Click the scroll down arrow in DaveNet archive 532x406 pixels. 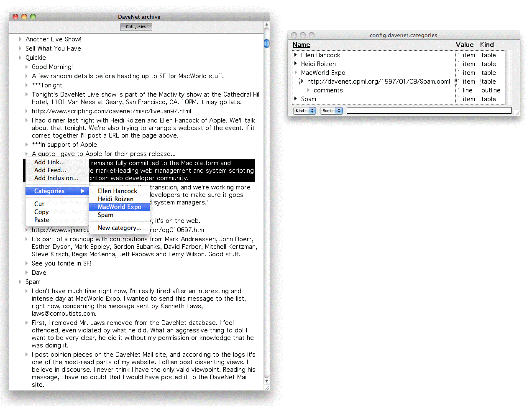click(266, 381)
